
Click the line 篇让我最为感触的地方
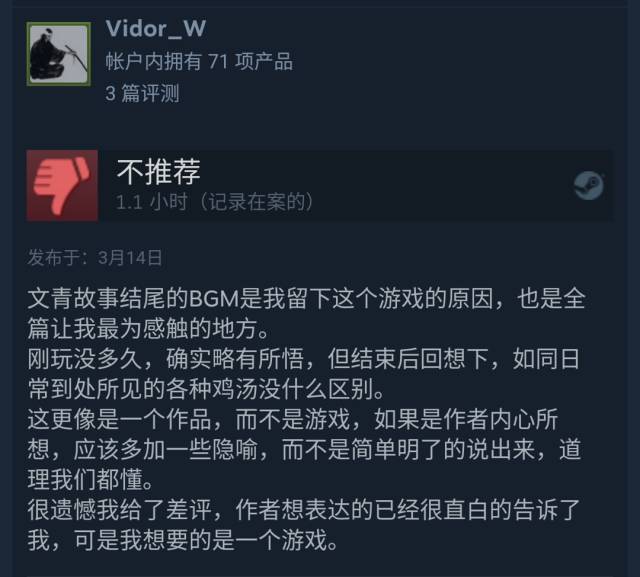(148, 328)
